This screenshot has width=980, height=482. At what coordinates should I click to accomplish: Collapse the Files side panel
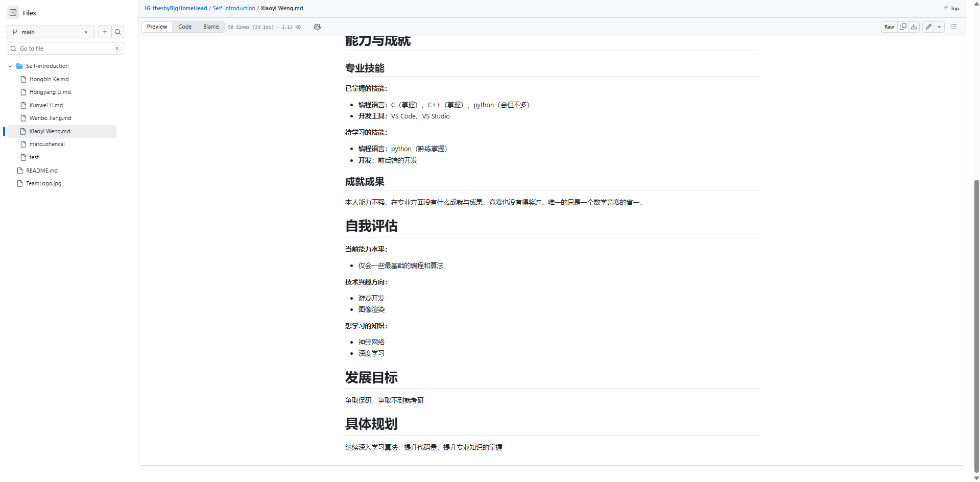(x=13, y=12)
